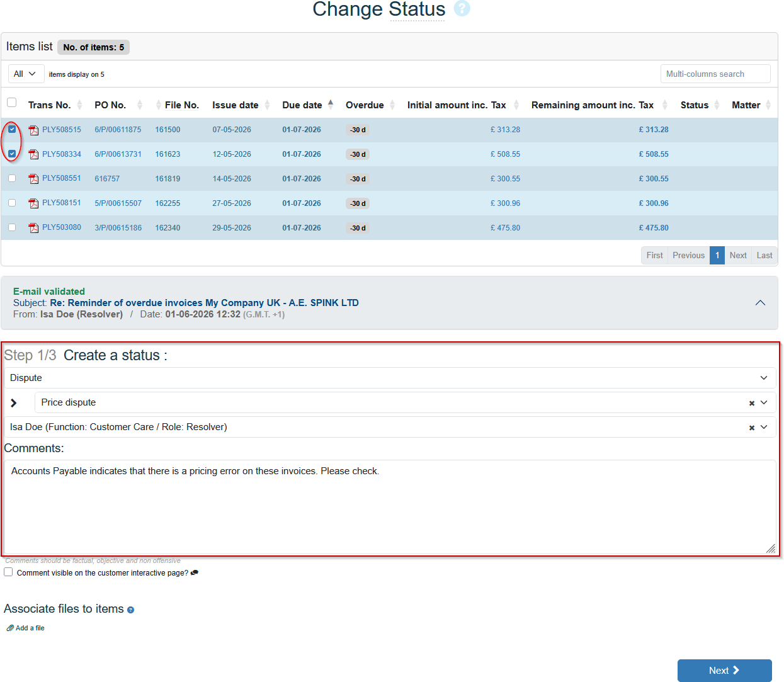784x682 pixels.
Task: Check the PLY508151 row checkbox
Action: click(12, 203)
